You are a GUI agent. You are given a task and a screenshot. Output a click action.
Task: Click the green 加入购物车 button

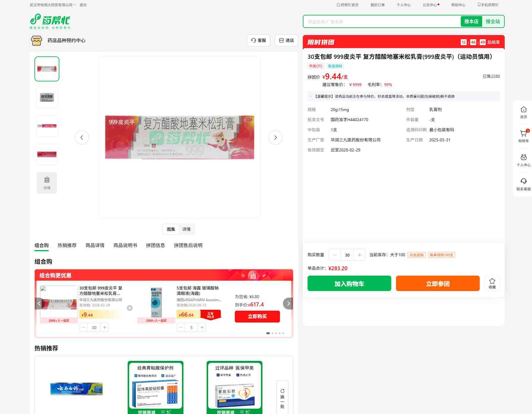point(349,284)
